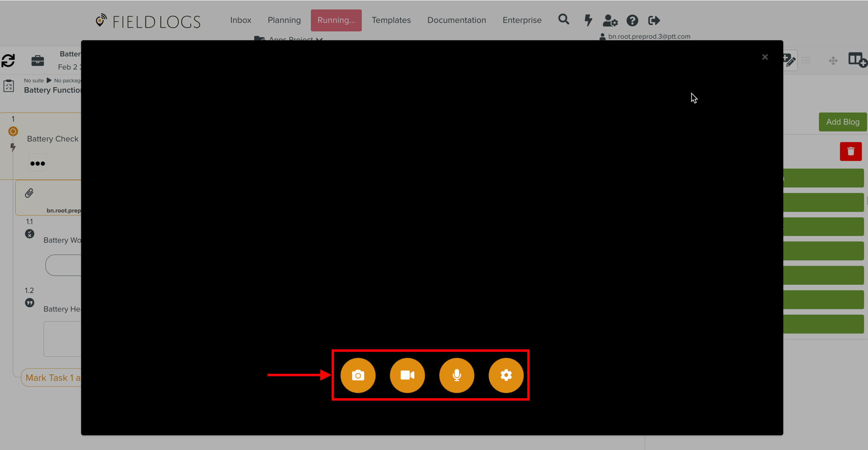Open the Documentation menu
The image size is (868, 450).
(x=457, y=20)
